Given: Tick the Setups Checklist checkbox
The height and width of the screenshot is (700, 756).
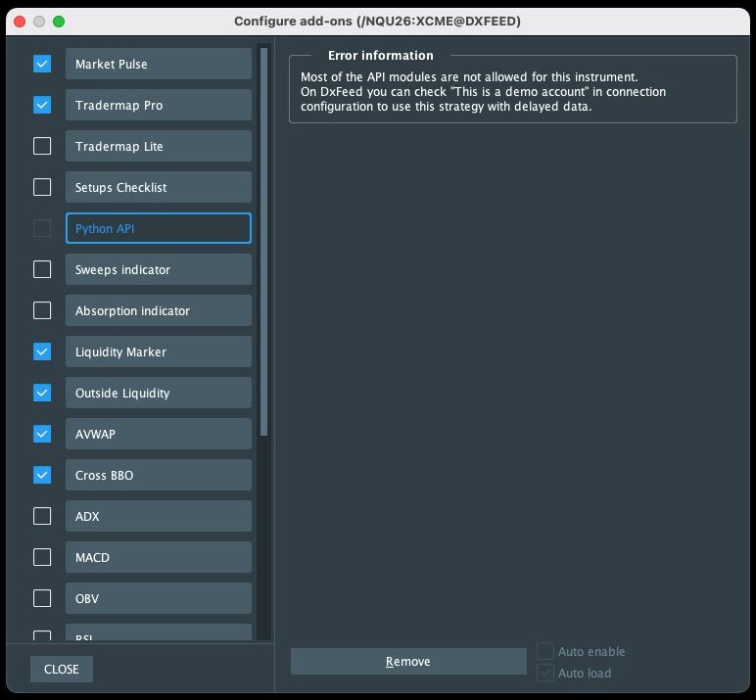Looking at the screenshot, I should 42,187.
